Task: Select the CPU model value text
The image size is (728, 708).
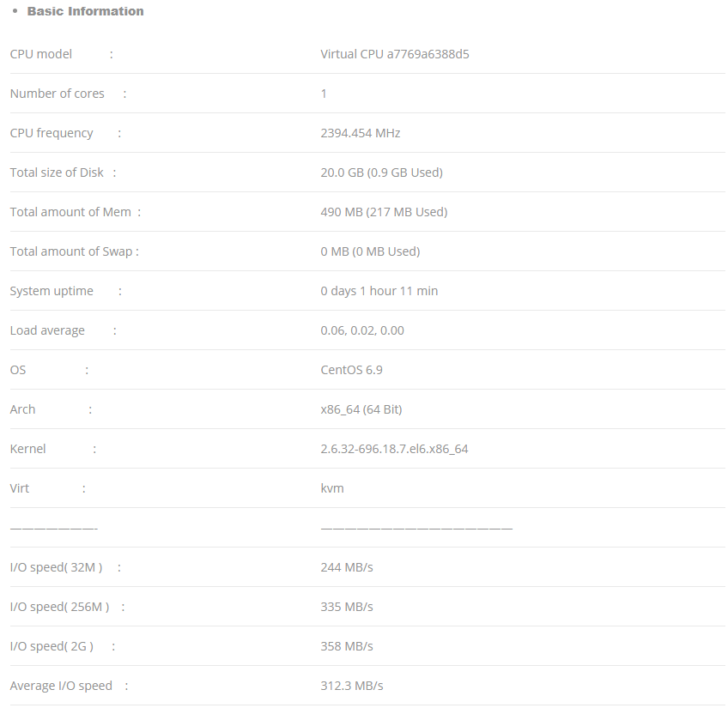Action: [395, 54]
